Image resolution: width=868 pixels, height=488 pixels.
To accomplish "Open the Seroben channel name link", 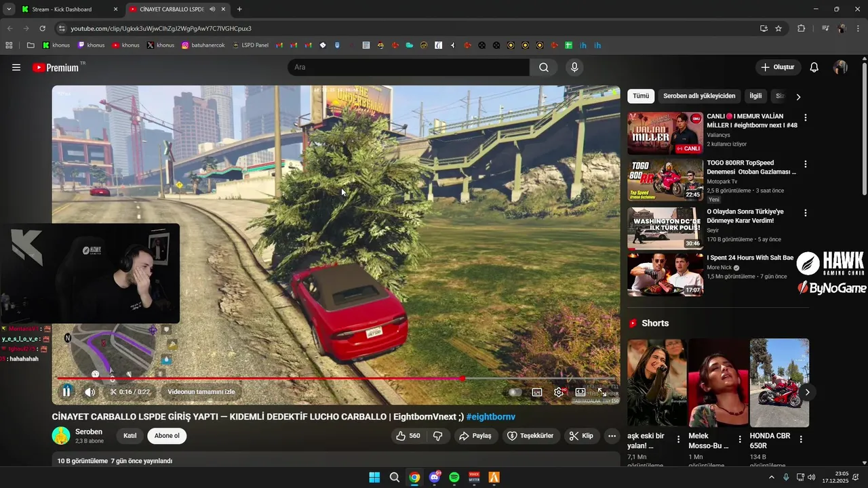I will pyautogui.click(x=89, y=432).
